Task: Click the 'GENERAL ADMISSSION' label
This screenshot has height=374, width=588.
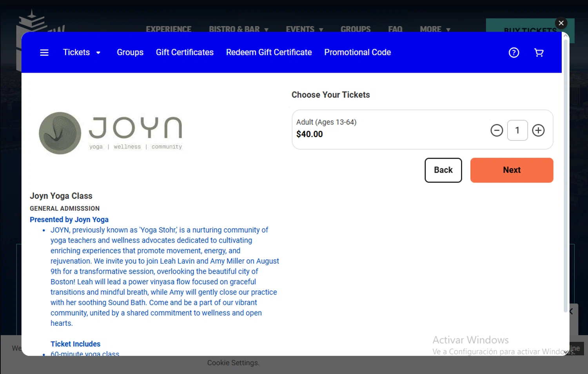Action: [65, 208]
